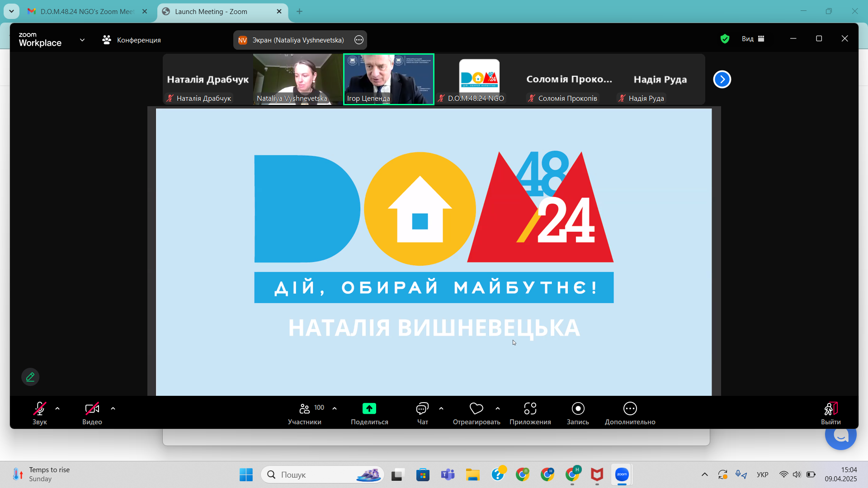Viewport: 868px width, 488px height.
Task: Click the green annotation pencil icon
Action: 30,377
